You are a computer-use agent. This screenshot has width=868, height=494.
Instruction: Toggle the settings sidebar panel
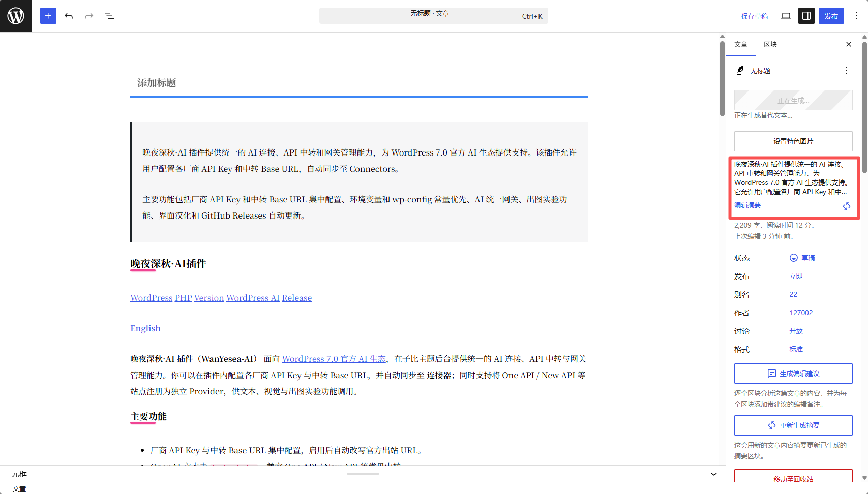[806, 16]
